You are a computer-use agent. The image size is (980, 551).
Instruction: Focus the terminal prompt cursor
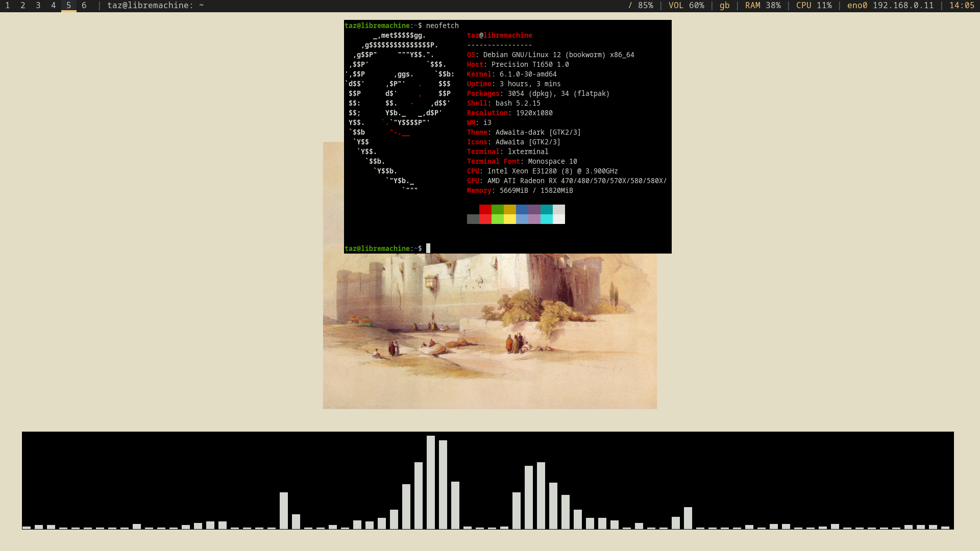coord(428,248)
